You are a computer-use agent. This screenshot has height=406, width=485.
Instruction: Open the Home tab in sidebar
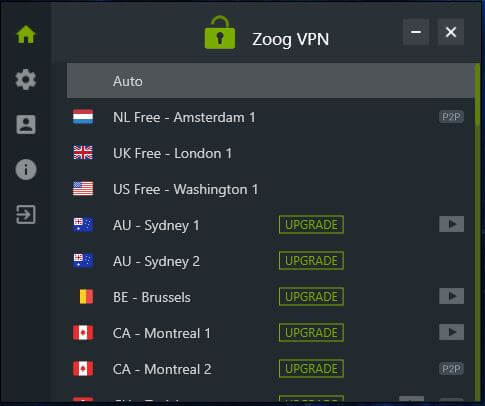26,34
